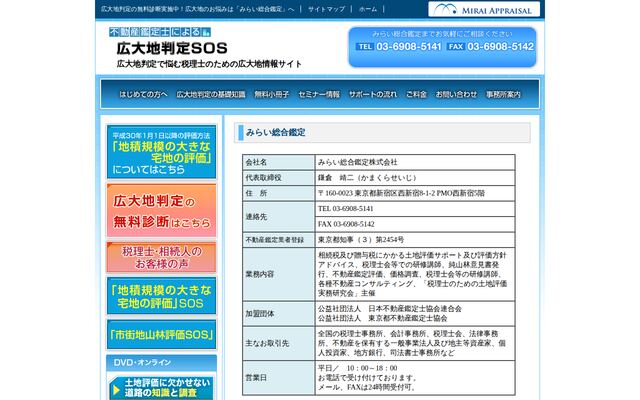The height and width of the screenshot is (400, 640).
Task: Open お問い合わせ menu item
Action: pos(456,94)
